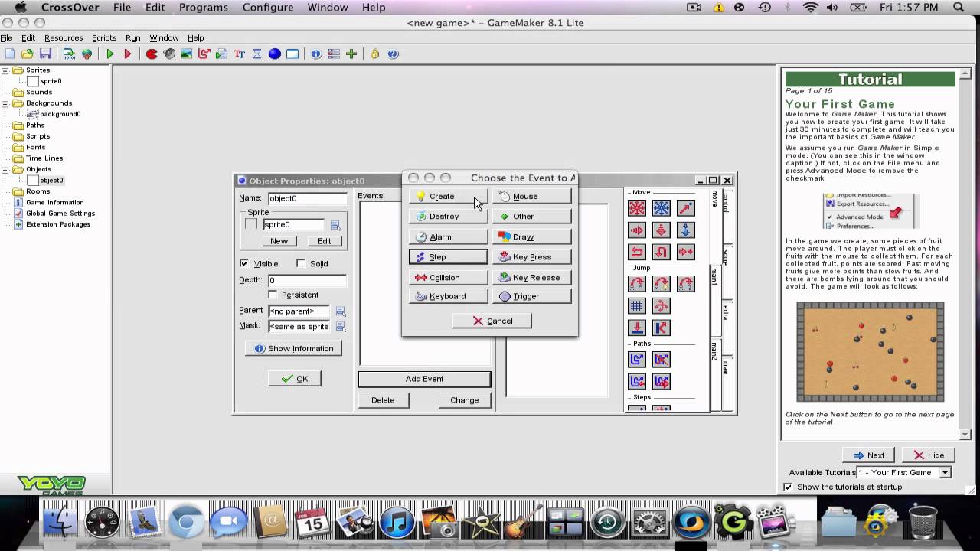Select the Set Path action icon
This screenshot has height=551, width=980.
[636, 359]
